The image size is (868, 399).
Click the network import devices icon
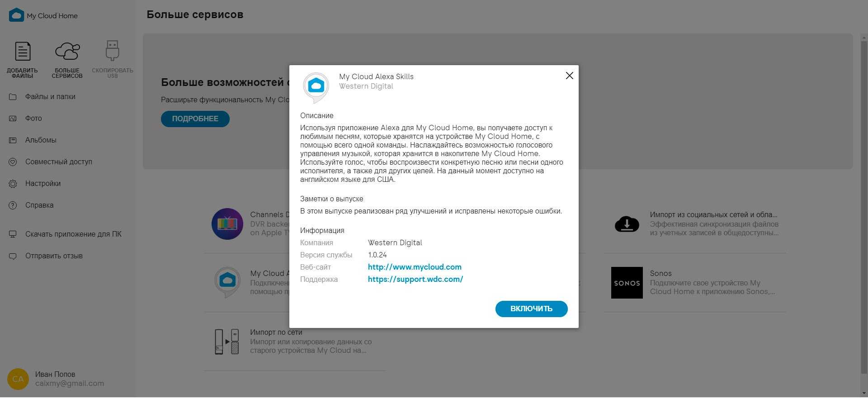click(x=227, y=342)
